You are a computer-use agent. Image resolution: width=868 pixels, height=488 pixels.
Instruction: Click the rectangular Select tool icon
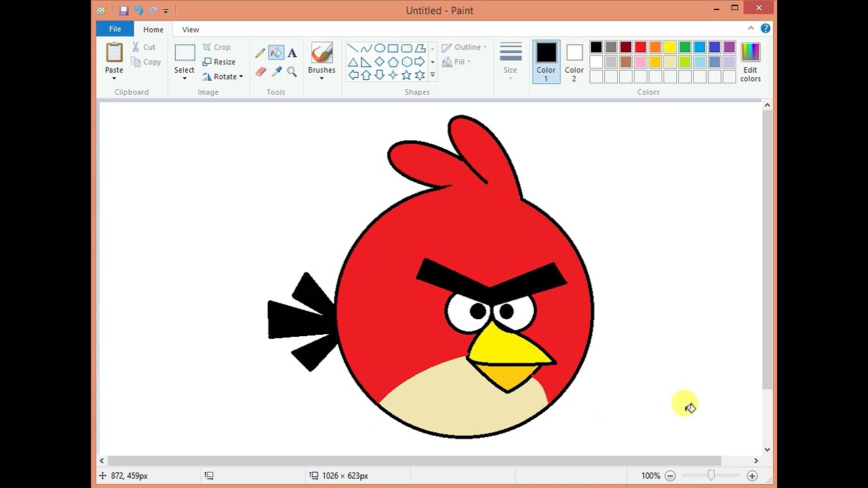184,53
